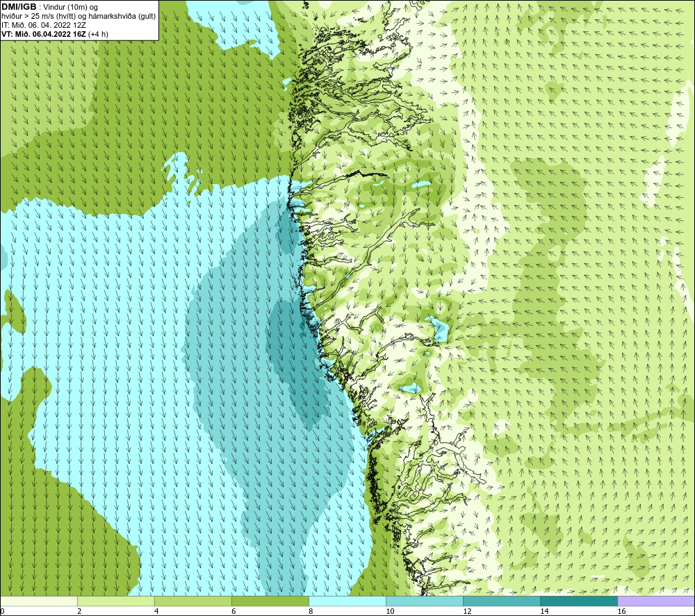Click the turquoise 10–12 m/s legend swatch

[x=425, y=601]
